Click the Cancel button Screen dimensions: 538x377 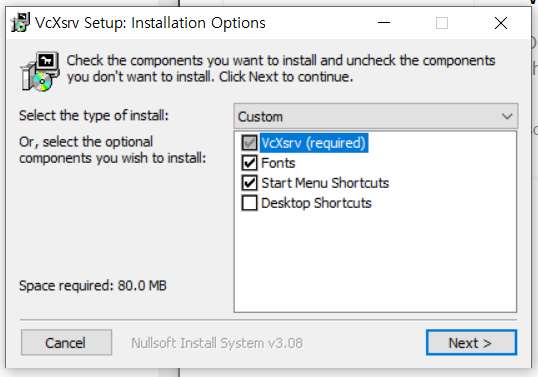66,342
